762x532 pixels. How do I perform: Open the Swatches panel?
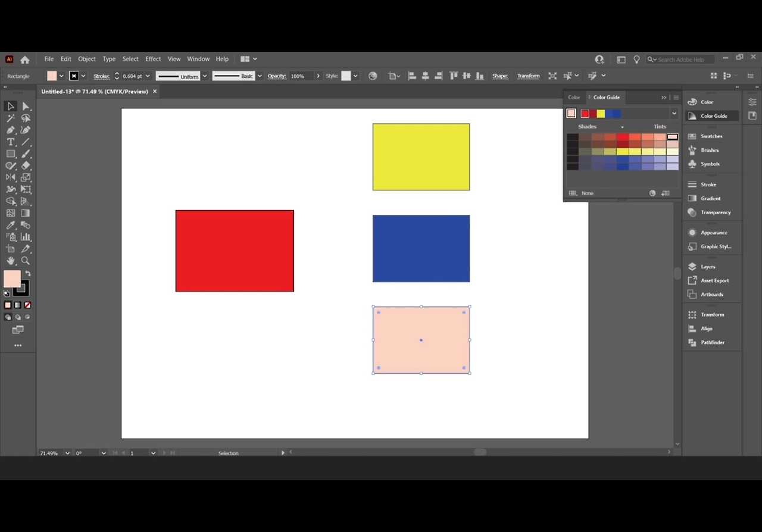pos(711,136)
